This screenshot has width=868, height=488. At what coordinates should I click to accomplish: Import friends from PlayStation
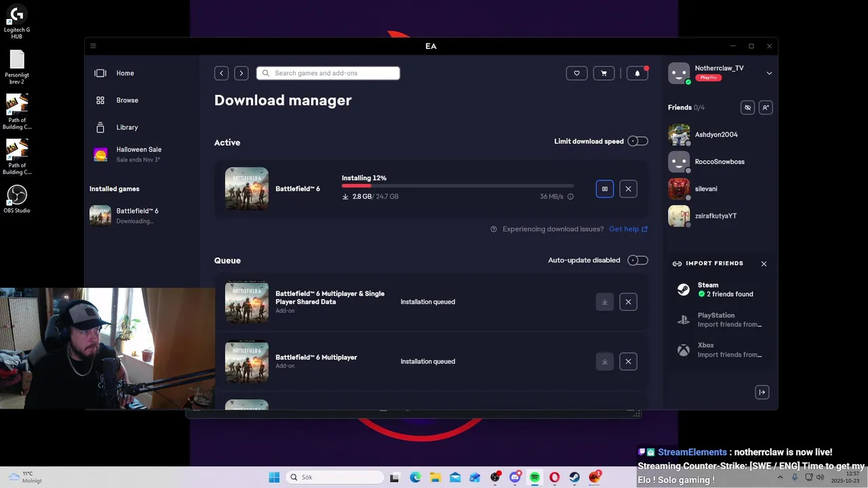click(721, 320)
